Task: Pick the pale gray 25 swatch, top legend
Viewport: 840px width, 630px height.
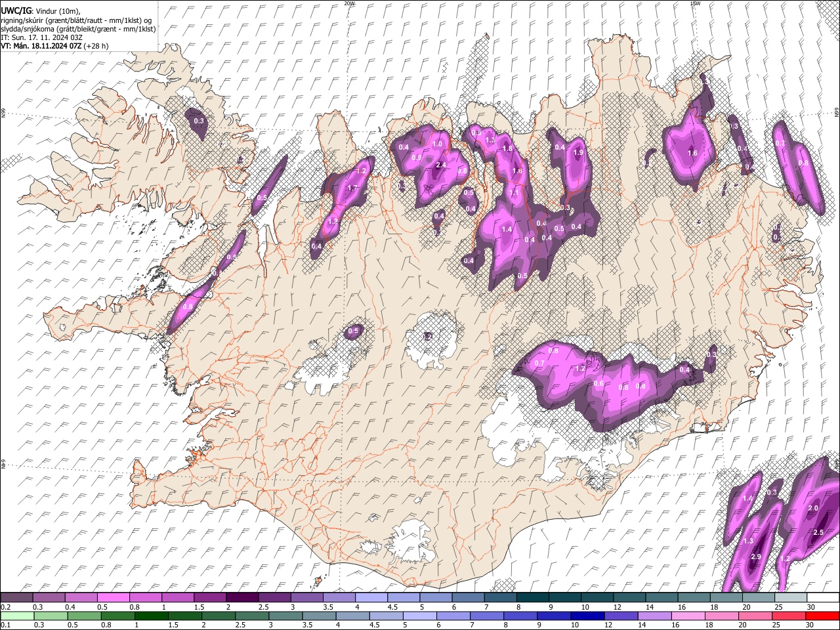Action: [791, 597]
